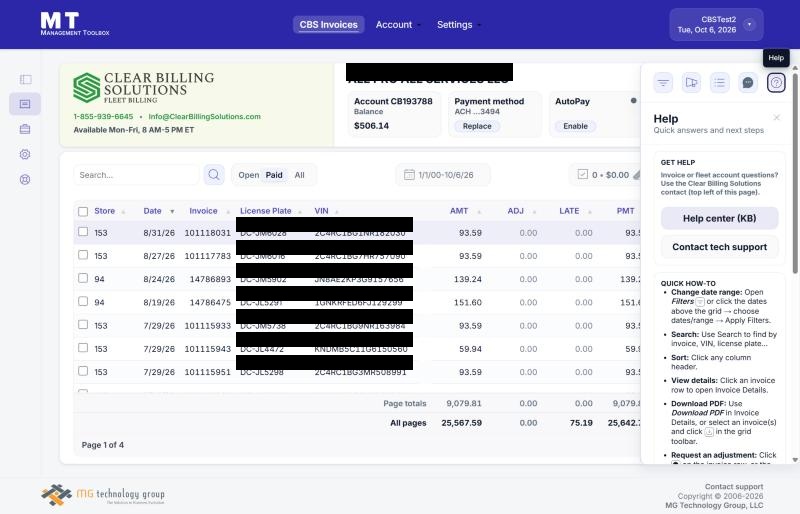Click the Help question-mark panel icon
800x514 pixels.
coord(776,83)
